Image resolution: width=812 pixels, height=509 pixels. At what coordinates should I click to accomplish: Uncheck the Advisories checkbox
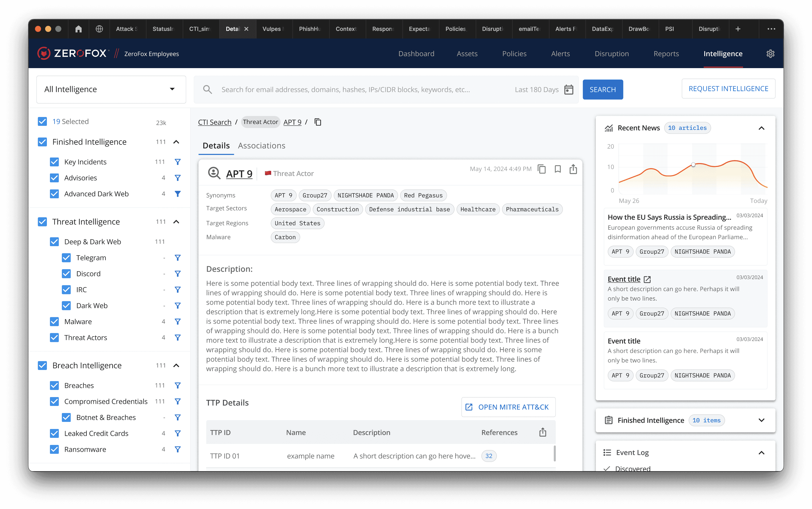(x=54, y=178)
